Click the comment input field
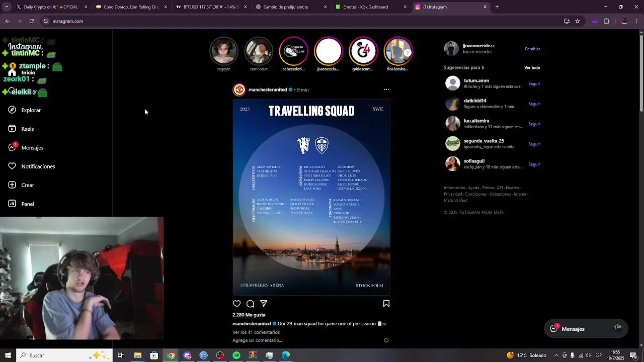644x362 pixels. click(x=307, y=340)
